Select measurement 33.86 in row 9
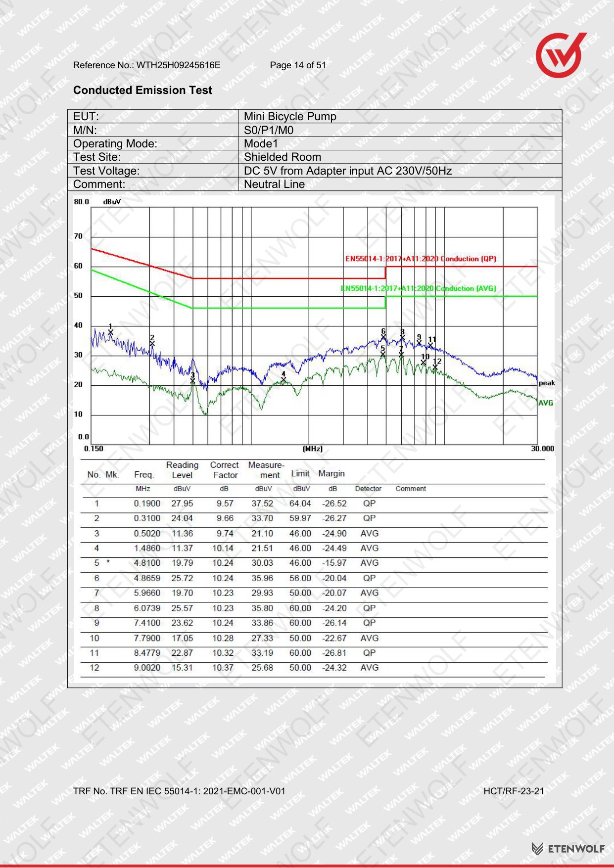614x868 pixels. coord(262,623)
